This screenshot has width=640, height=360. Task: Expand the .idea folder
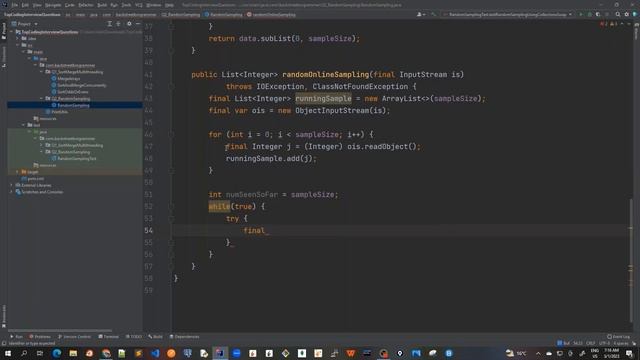tap(18, 38)
